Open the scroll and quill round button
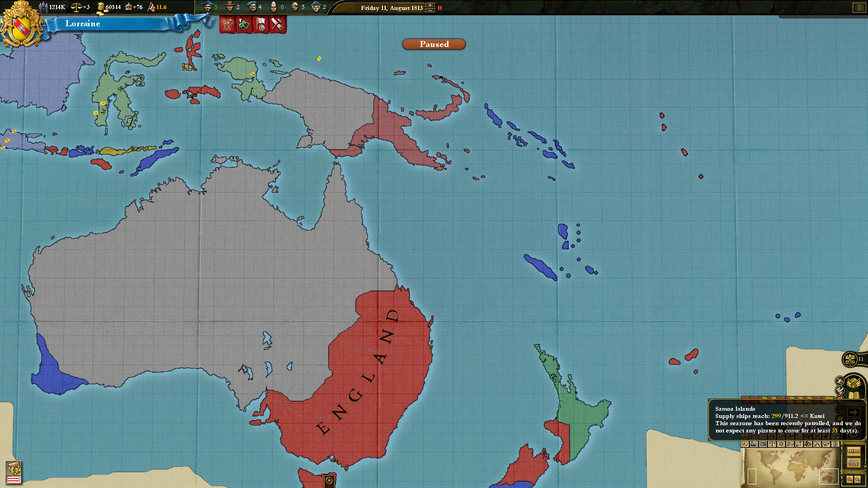 840,390
